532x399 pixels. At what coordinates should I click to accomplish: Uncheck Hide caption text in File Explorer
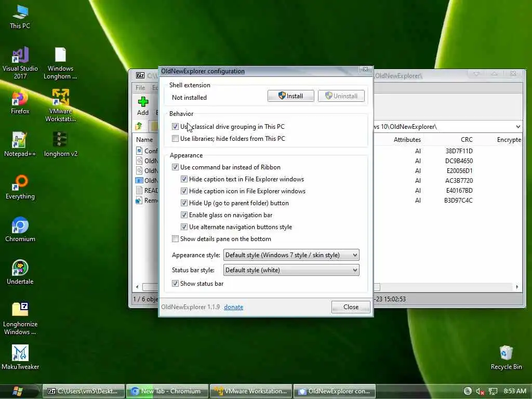(184, 179)
